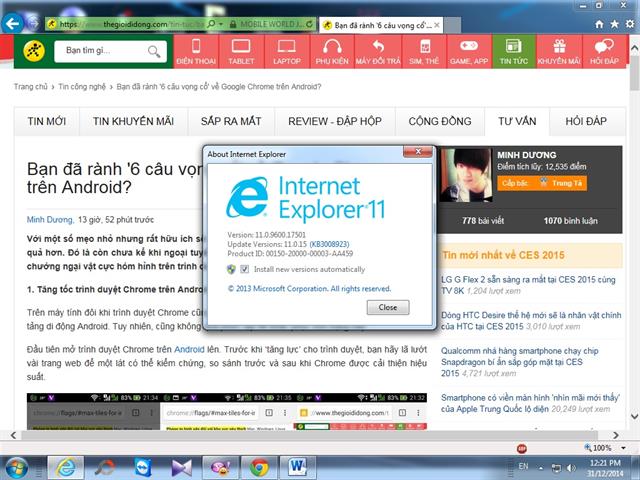Click the 'Tin công nghệ' breadcrumb link
Viewport: 640px width, 480px height.
click(82, 87)
